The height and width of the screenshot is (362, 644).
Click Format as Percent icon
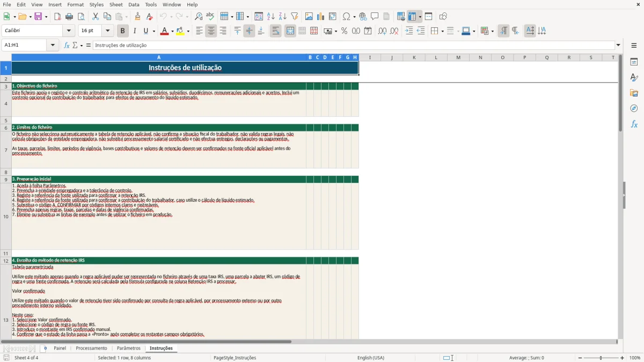(x=344, y=31)
